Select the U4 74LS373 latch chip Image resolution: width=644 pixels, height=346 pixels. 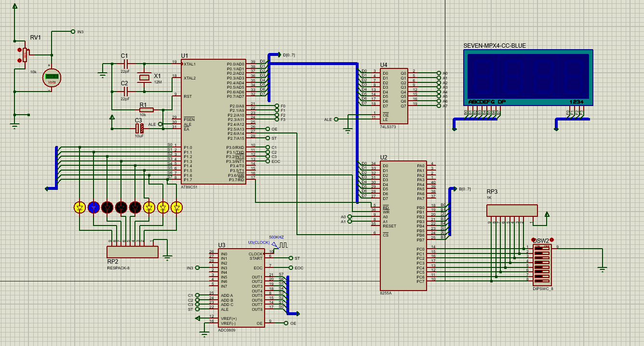click(394, 96)
